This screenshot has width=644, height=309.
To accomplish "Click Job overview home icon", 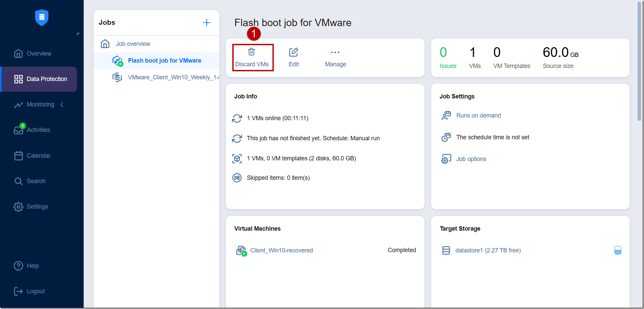I will 105,44.
